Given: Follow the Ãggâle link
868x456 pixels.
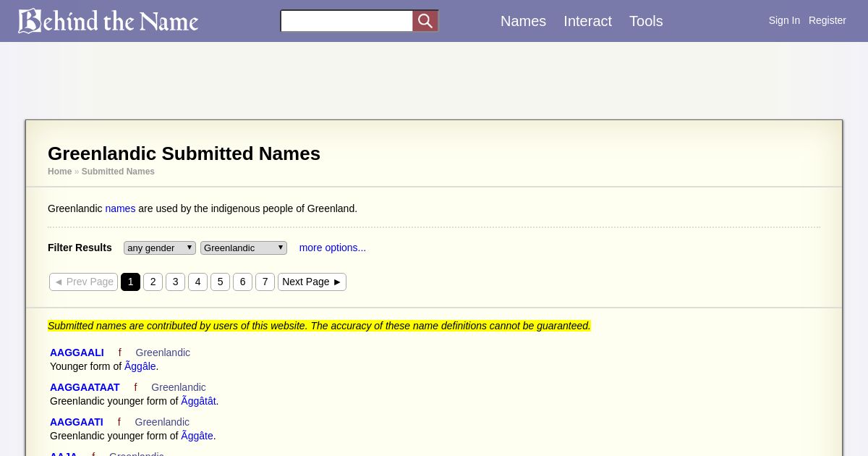Looking at the screenshot, I should coord(141,366).
